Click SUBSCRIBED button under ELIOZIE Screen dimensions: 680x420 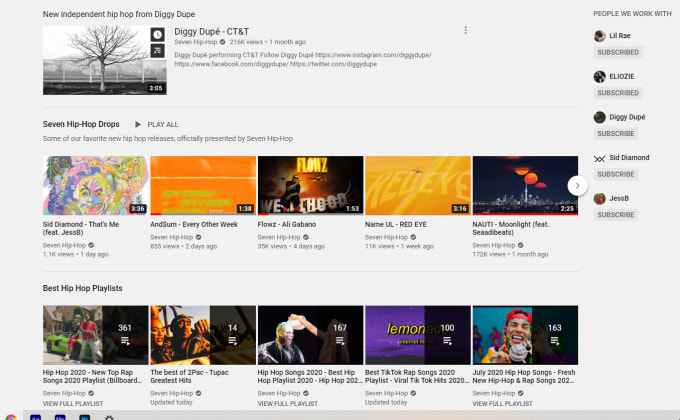click(618, 93)
